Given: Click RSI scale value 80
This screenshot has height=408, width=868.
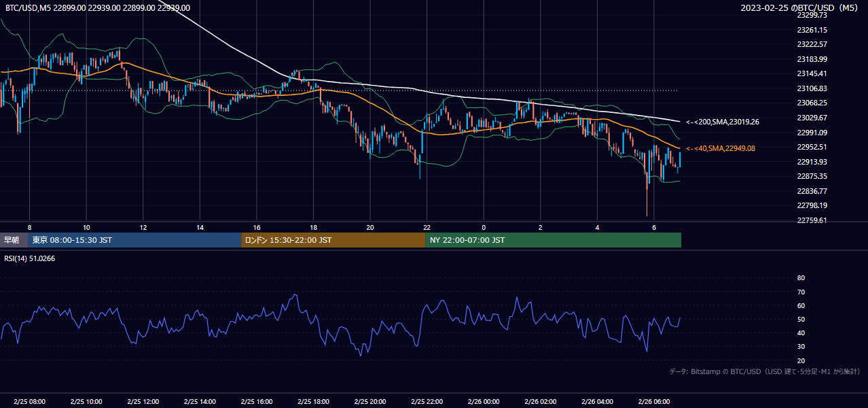Looking at the screenshot, I should coord(801,278).
